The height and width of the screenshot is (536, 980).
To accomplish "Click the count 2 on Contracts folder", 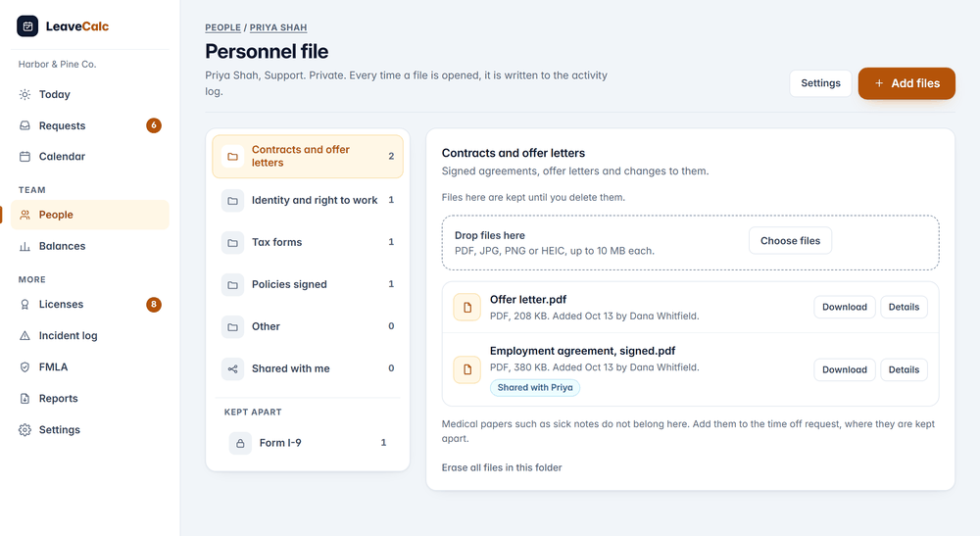I will [391, 156].
